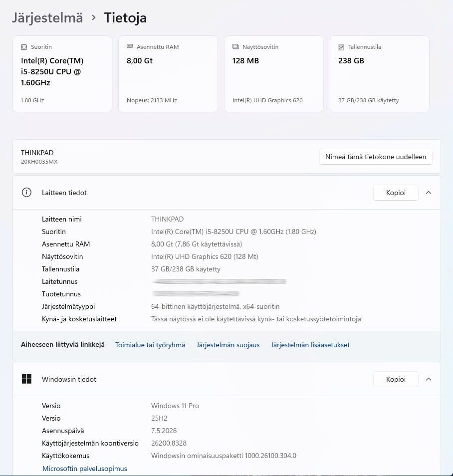Select model number 20KH0035MX text
The height and width of the screenshot is (476, 453).
[39, 162]
